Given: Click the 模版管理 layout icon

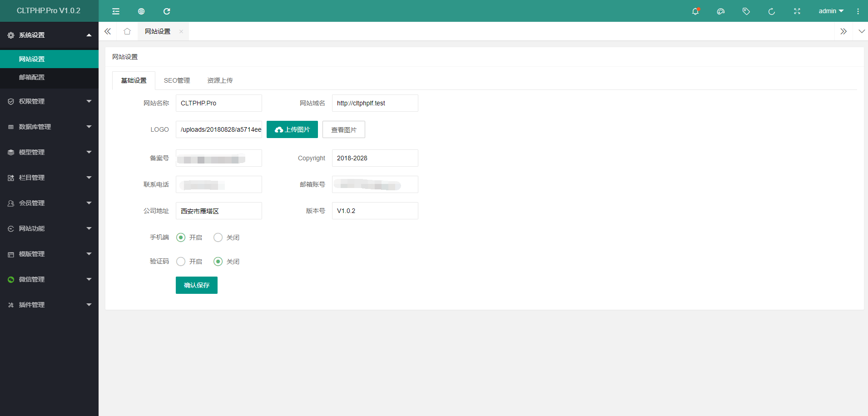Looking at the screenshot, I should click(x=11, y=254).
